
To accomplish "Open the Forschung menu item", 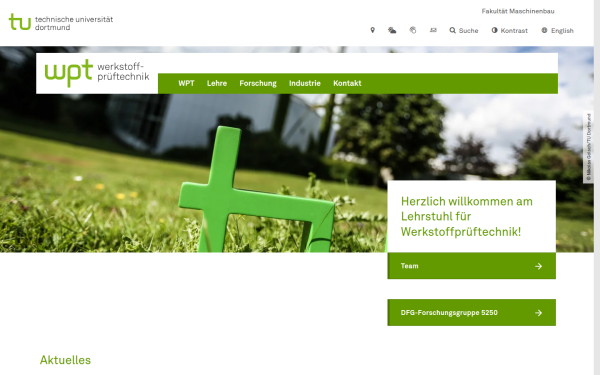I will coord(258,83).
